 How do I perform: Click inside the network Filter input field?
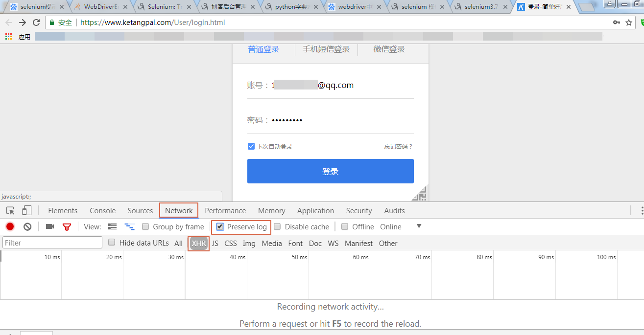(52, 242)
